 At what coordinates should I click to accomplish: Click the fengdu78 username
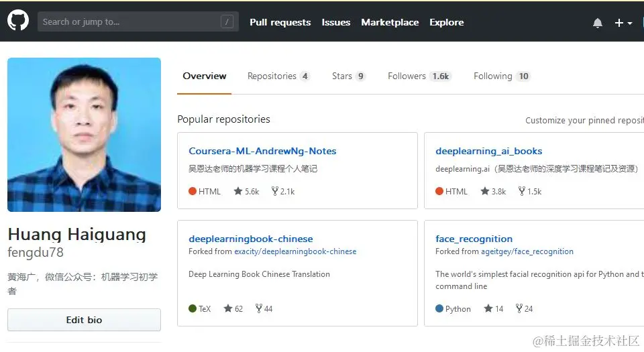36,252
